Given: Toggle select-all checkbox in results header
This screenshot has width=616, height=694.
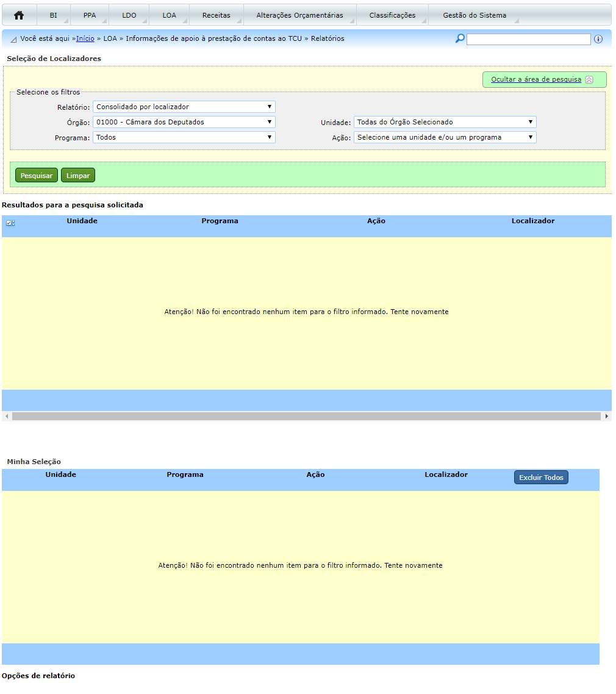Looking at the screenshot, I should click(9, 223).
